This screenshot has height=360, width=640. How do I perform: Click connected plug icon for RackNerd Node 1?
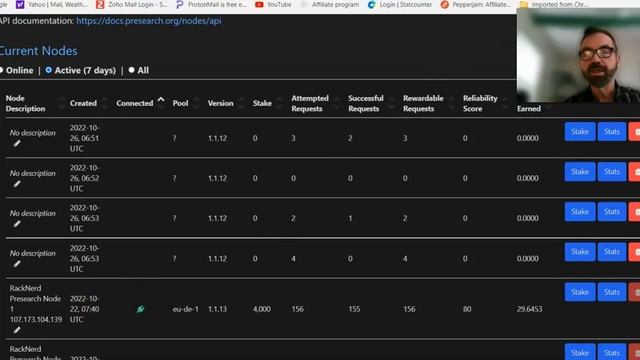coord(140,309)
